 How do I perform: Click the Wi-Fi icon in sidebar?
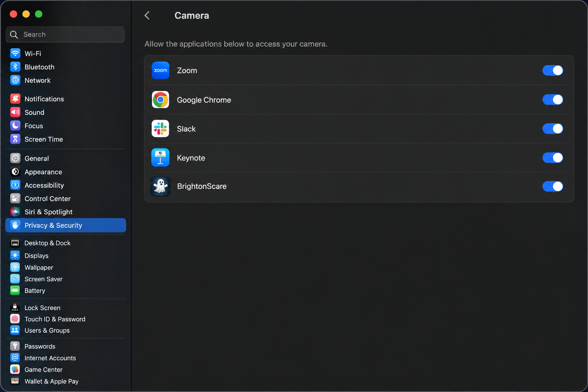[15, 53]
